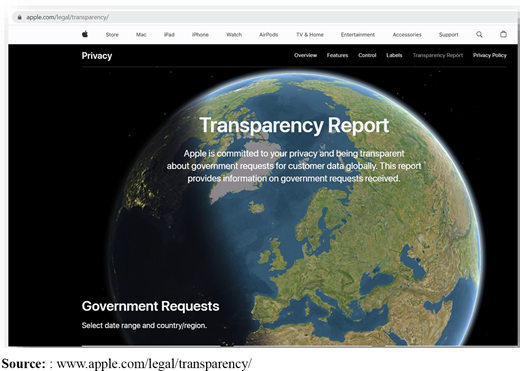Viewport: 520px width, 371px height.
Task: Choose AirPods in the global nav
Action: pos(268,35)
